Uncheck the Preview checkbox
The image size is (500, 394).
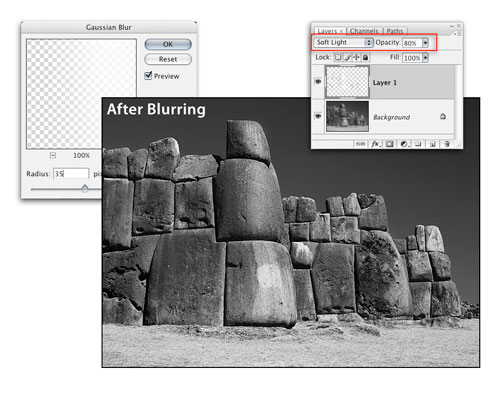(148, 76)
